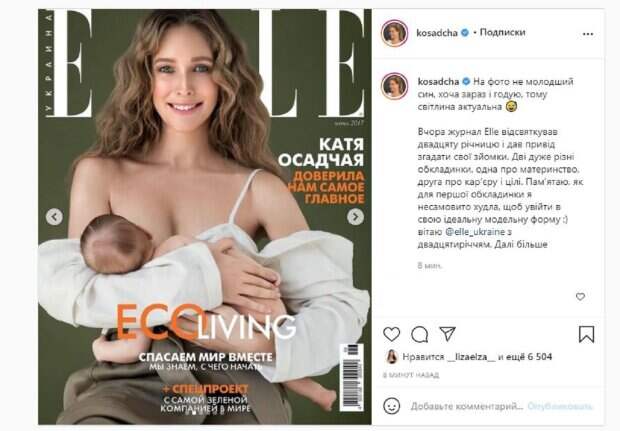Open the avatar beside the caption
This screenshot has height=431, width=620.
pos(394,86)
